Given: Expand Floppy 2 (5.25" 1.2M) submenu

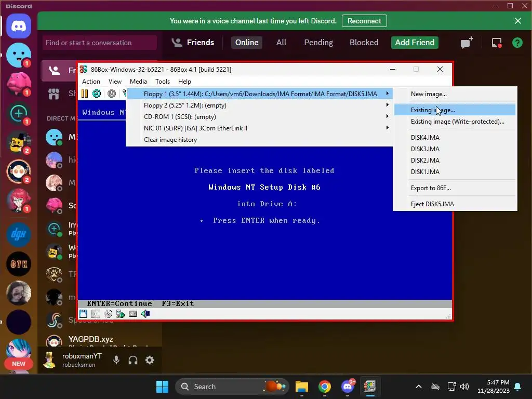Looking at the screenshot, I should click(260, 105).
